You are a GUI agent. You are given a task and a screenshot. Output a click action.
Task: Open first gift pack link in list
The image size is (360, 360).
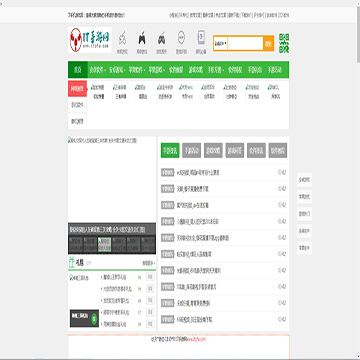(x=115, y=277)
